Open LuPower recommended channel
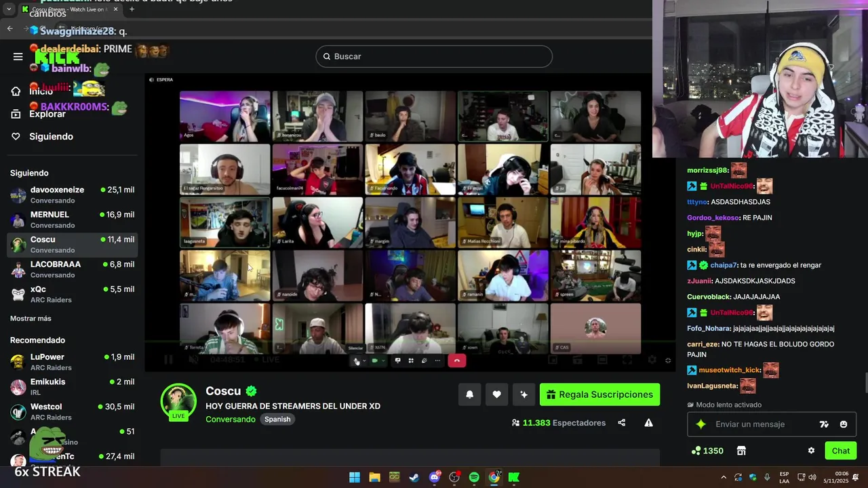This screenshot has width=868, height=488. (72, 362)
